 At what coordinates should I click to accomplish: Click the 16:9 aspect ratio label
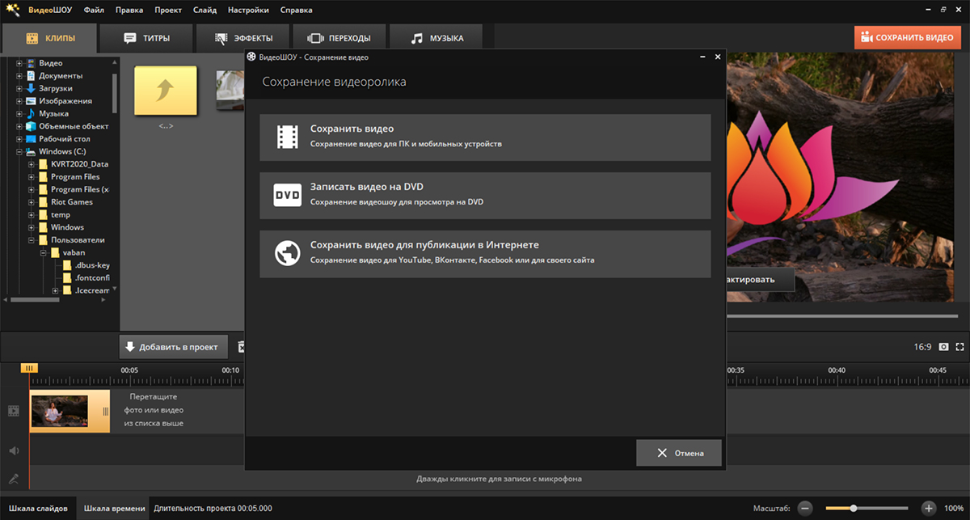coord(922,347)
